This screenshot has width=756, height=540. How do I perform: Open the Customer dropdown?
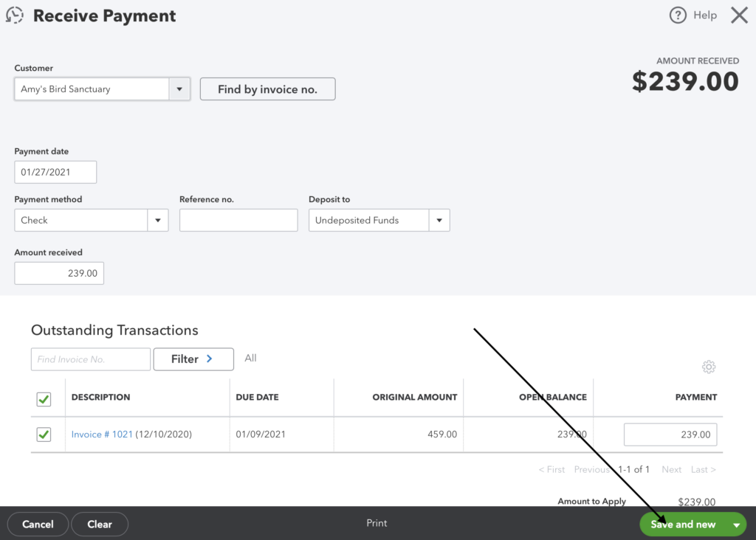coord(179,89)
